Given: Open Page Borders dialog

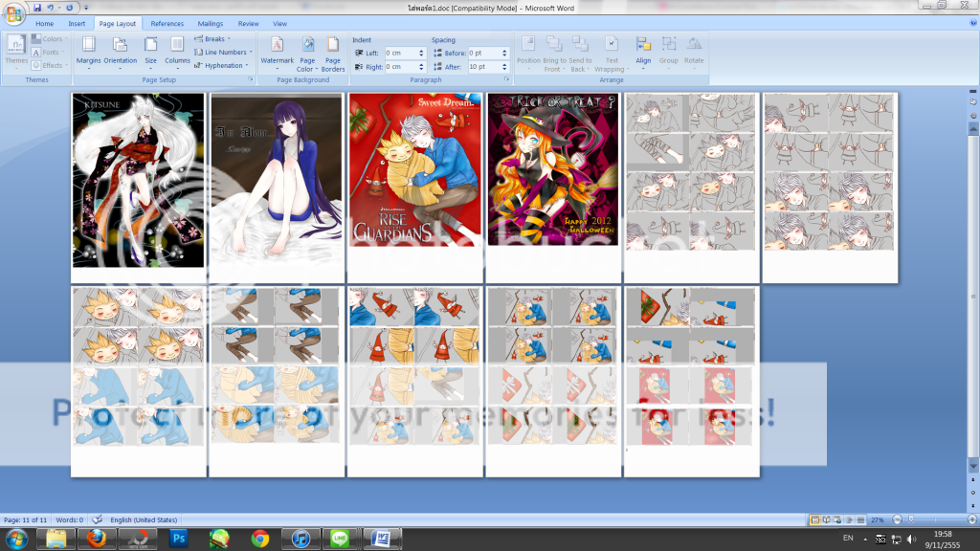Looking at the screenshot, I should pos(332,54).
